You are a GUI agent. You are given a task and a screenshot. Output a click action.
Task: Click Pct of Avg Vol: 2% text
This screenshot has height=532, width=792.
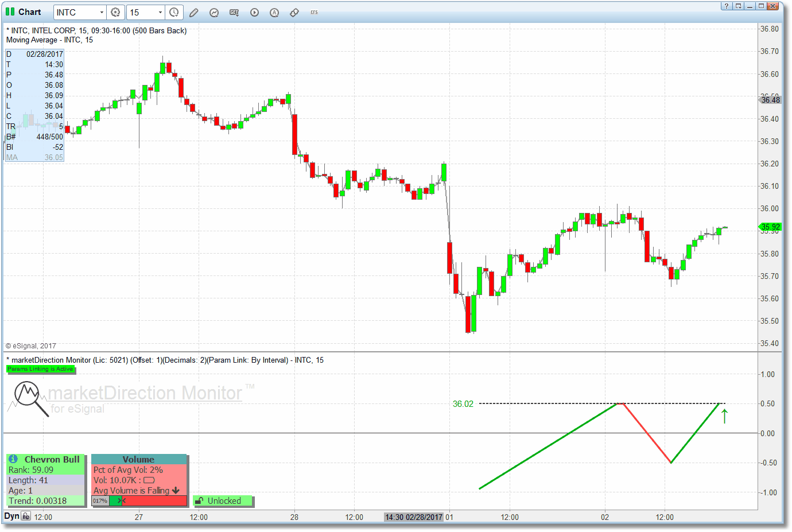pos(128,469)
